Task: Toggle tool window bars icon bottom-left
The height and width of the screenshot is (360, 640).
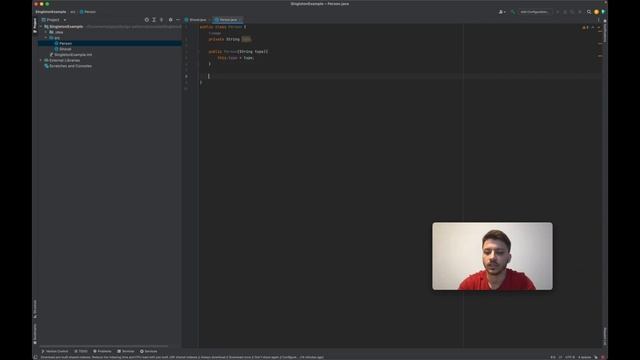Action: pos(35,357)
